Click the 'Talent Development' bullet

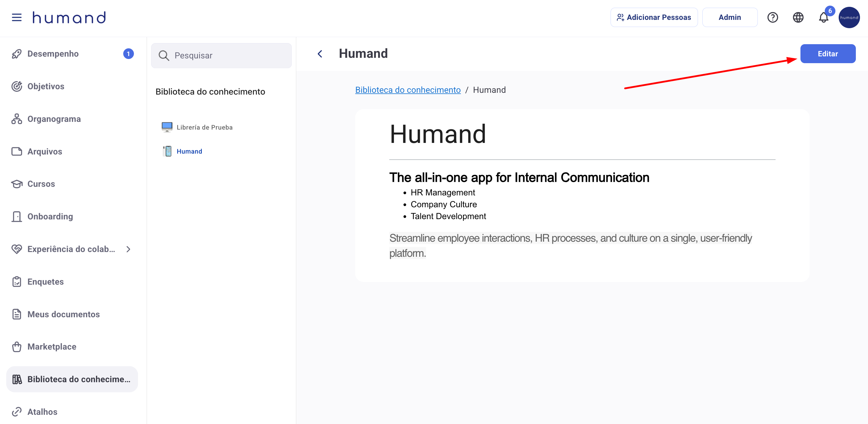[448, 216]
